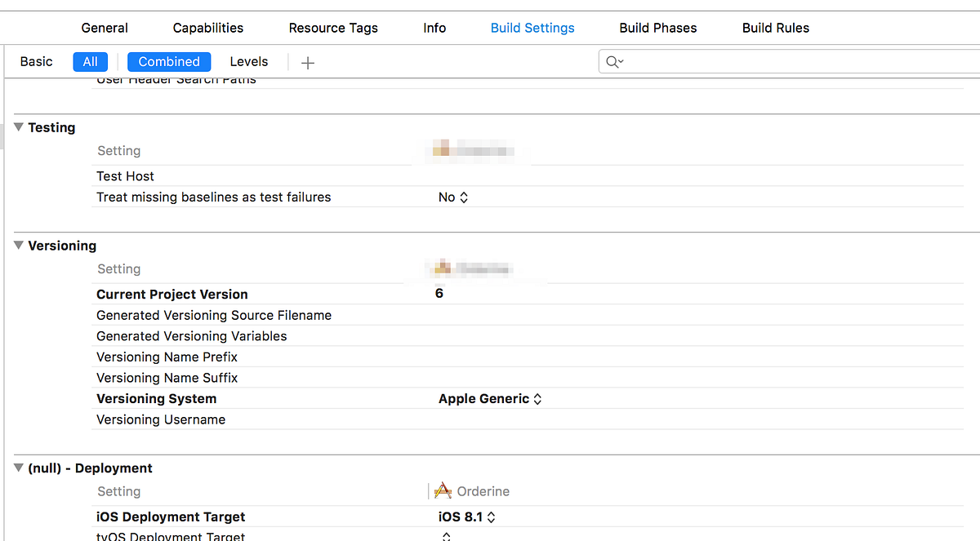The image size is (980, 541).
Task: Select the Build Rules tab
Action: [x=775, y=27]
